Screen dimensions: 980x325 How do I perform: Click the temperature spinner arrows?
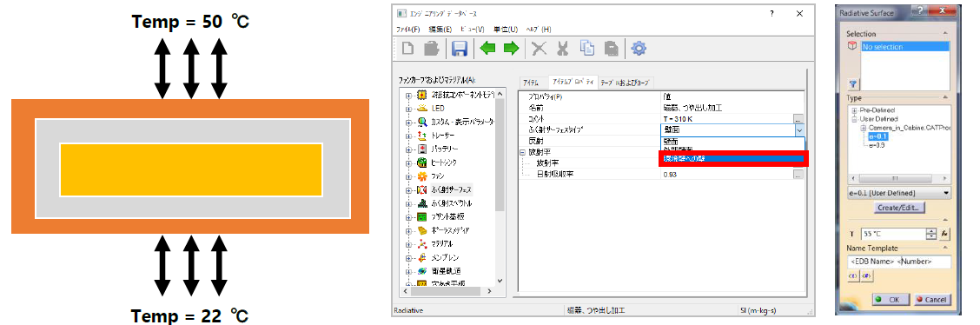point(931,234)
